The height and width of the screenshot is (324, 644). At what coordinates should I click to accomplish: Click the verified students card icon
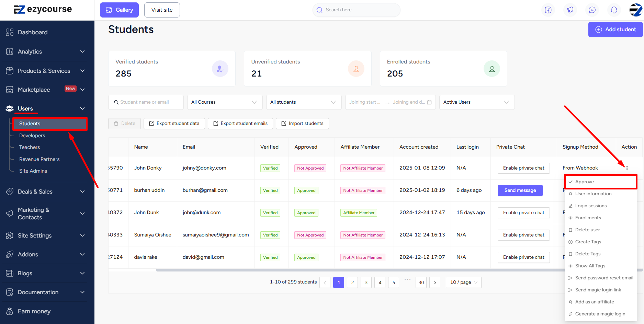(220, 69)
